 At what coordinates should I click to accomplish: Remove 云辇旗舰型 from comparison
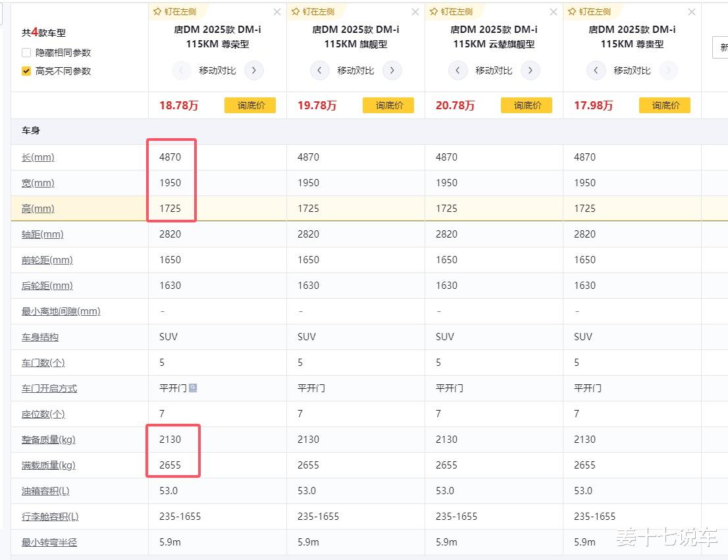pos(554,12)
